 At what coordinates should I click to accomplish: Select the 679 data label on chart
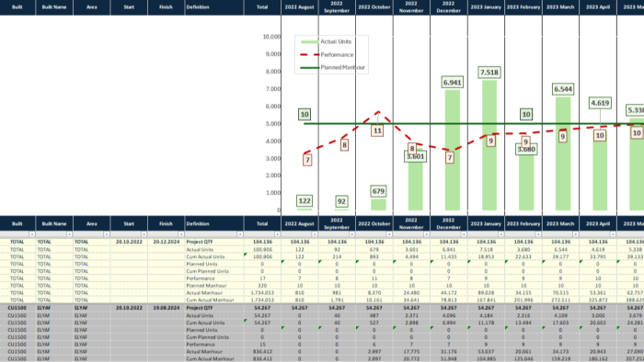[x=378, y=191]
